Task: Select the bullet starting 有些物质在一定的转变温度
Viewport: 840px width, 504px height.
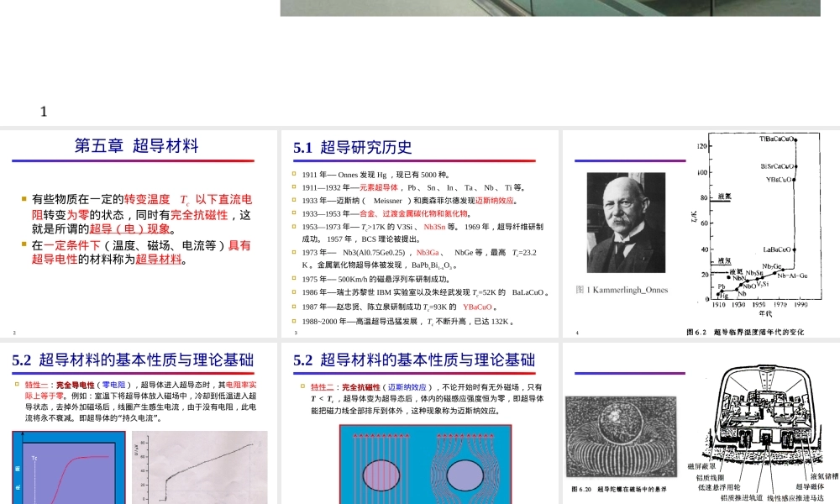Action: point(141,214)
